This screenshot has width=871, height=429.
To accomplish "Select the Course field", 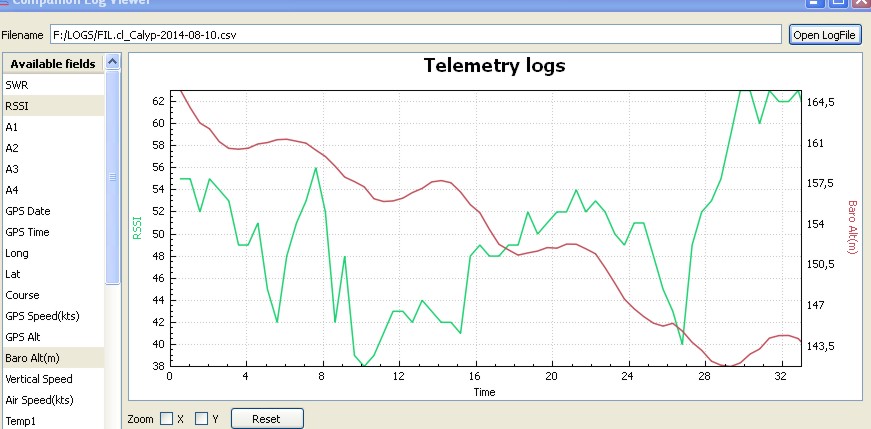I will pos(52,295).
